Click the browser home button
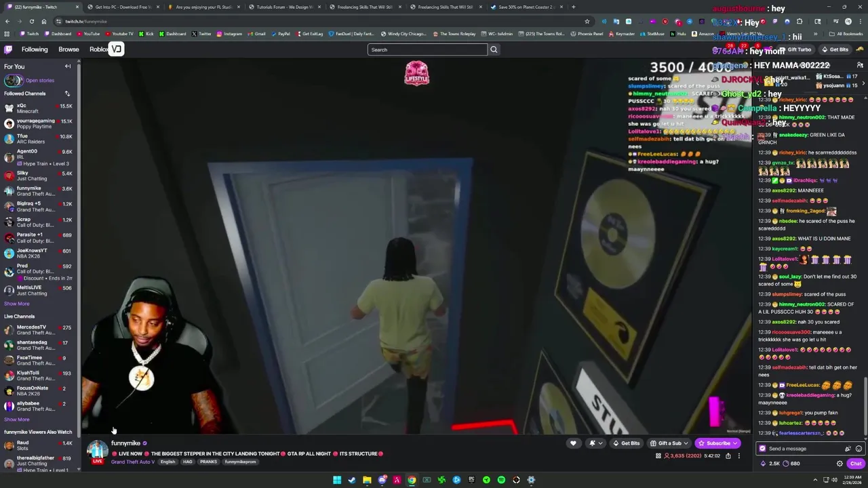 (x=44, y=22)
